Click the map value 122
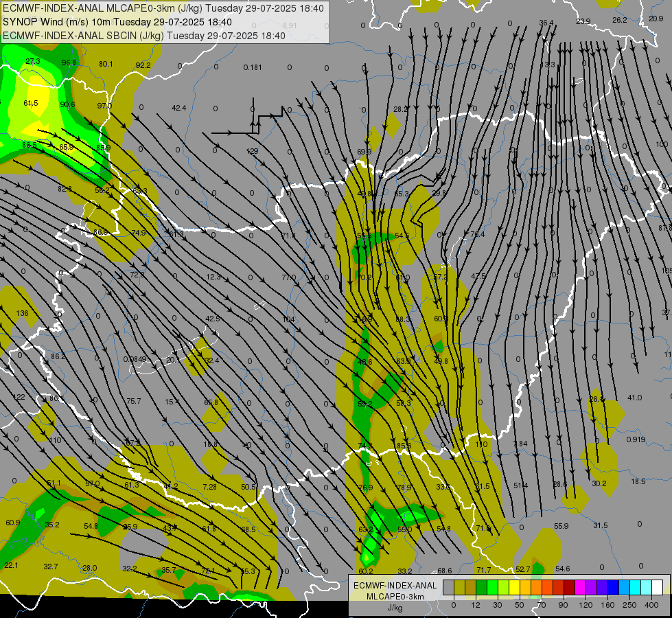Viewport: 672px width, 618px height. (x=19, y=397)
